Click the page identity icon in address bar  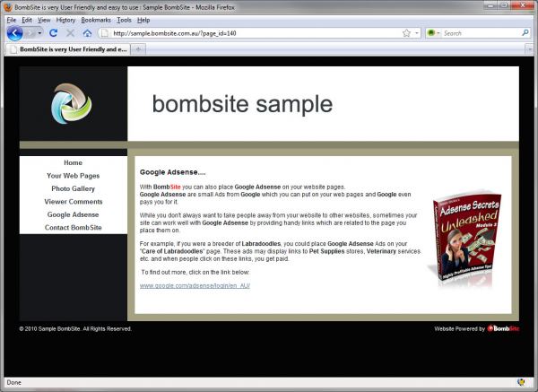click(x=105, y=33)
